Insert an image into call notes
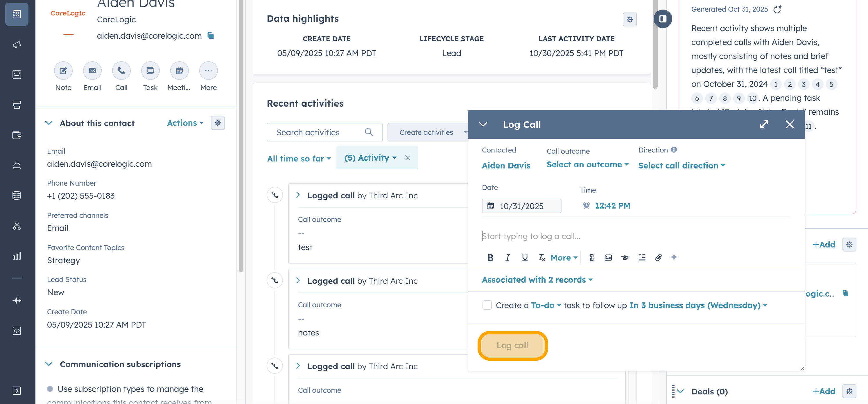868x404 pixels. point(608,258)
